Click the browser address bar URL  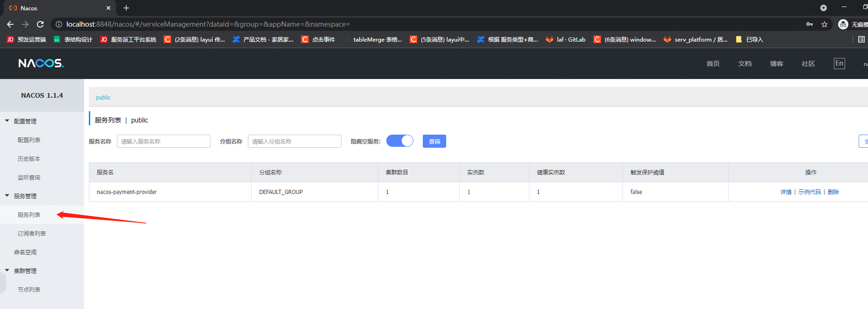click(x=208, y=24)
